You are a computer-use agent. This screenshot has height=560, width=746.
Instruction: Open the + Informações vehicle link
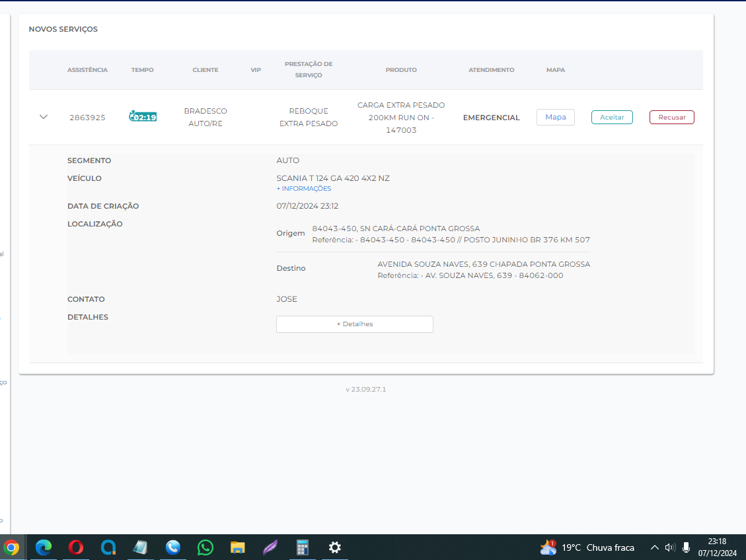(x=304, y=189)
